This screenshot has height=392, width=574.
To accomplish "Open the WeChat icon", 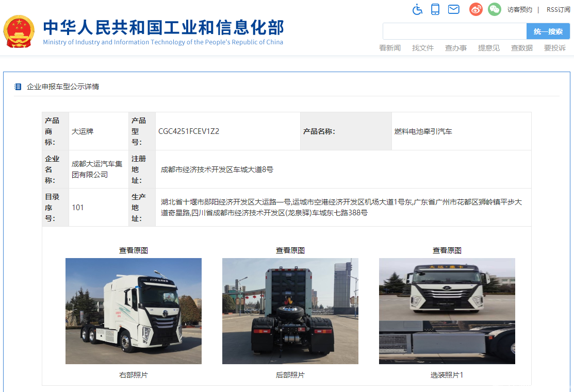I will (494, 9).
